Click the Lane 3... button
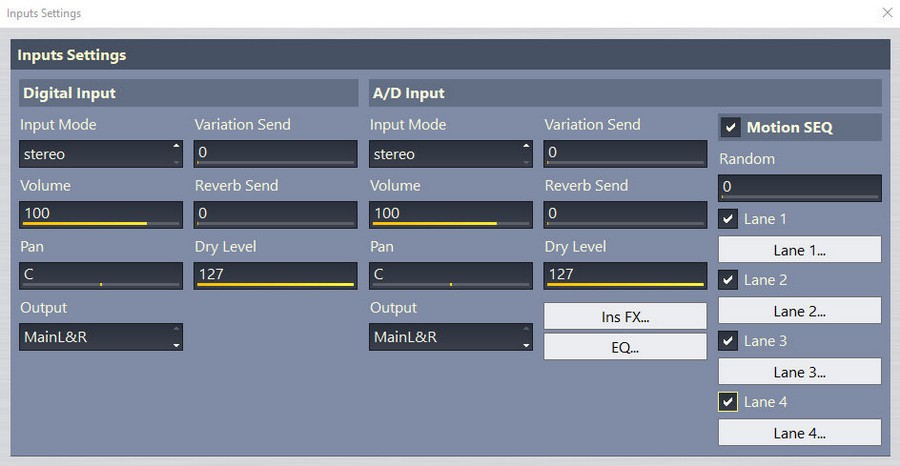The height and width of the screenshot is (466, 900). [800, 371]
